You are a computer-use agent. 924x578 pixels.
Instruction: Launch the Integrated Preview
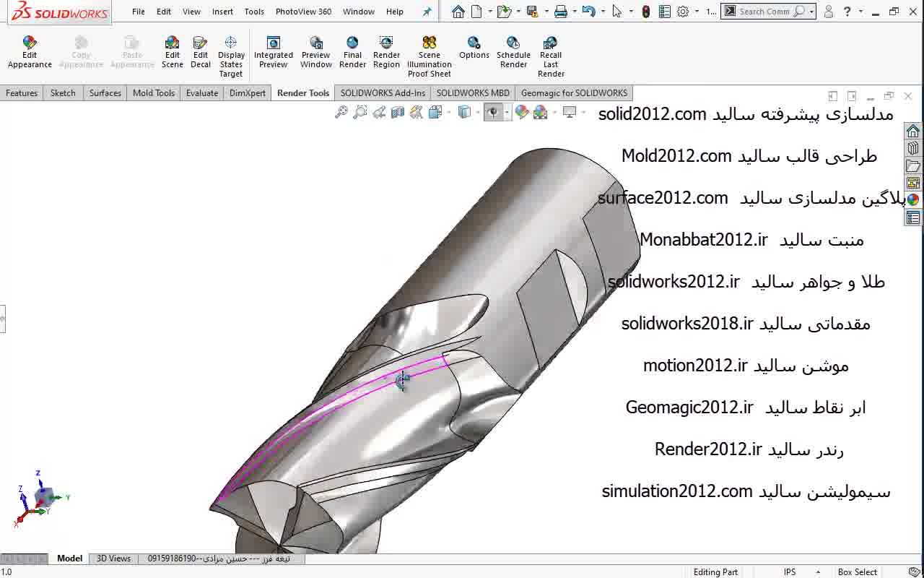274,53
